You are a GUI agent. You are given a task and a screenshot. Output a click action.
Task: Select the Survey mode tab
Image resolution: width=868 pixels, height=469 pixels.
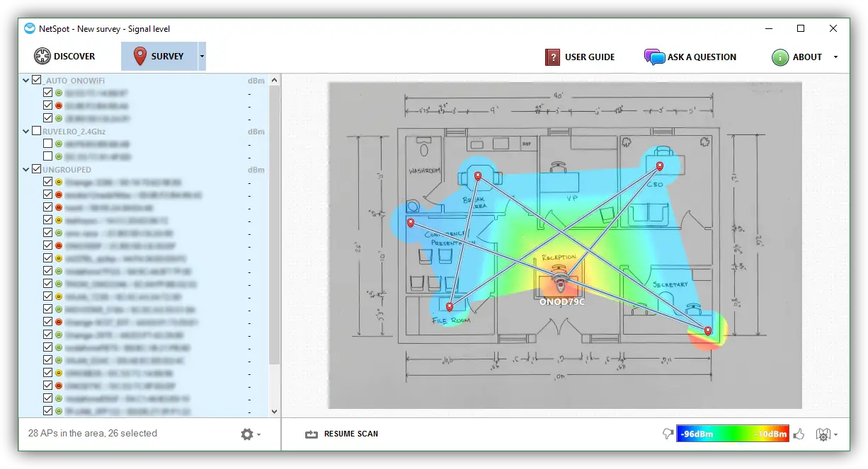159,56
